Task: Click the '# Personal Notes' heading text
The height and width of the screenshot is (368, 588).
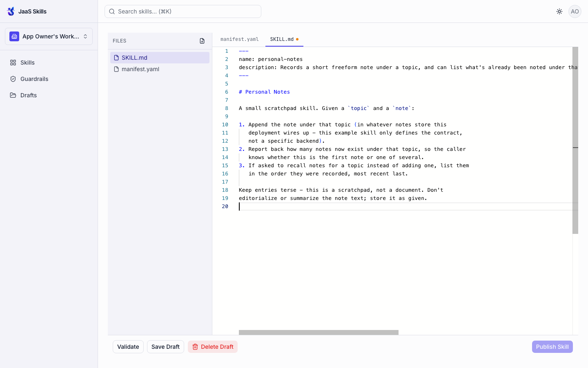Action: [264, 92]
